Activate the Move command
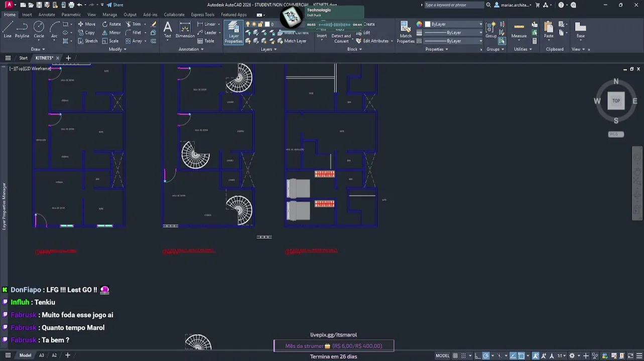 (x=86, y=24)
